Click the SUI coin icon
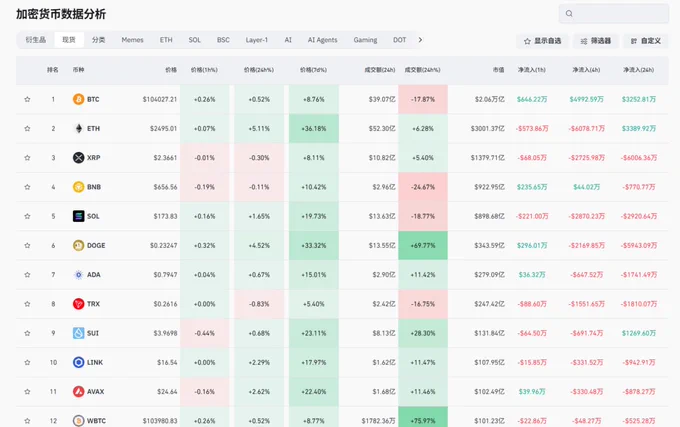The height and width of the screenshot is (427, 680). pyautogui.click(x=78, y=333)
